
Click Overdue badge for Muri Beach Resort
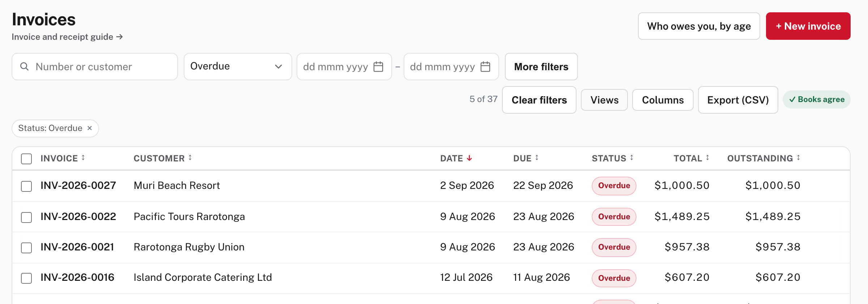coord(614,186)
